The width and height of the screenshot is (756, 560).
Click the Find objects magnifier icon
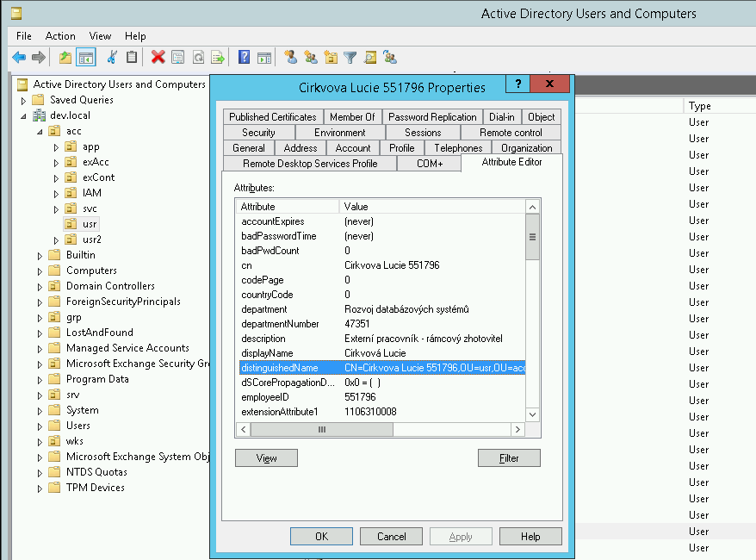coord(370,58)
